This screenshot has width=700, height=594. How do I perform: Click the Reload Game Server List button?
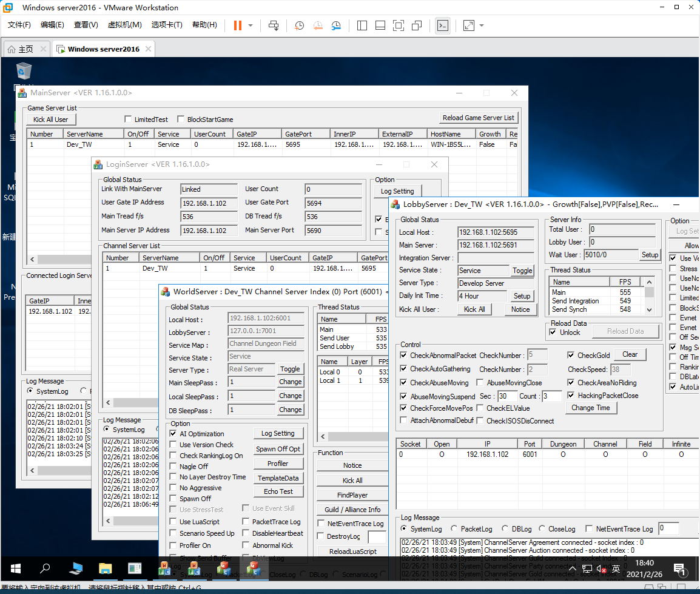[x=479, y=118]
